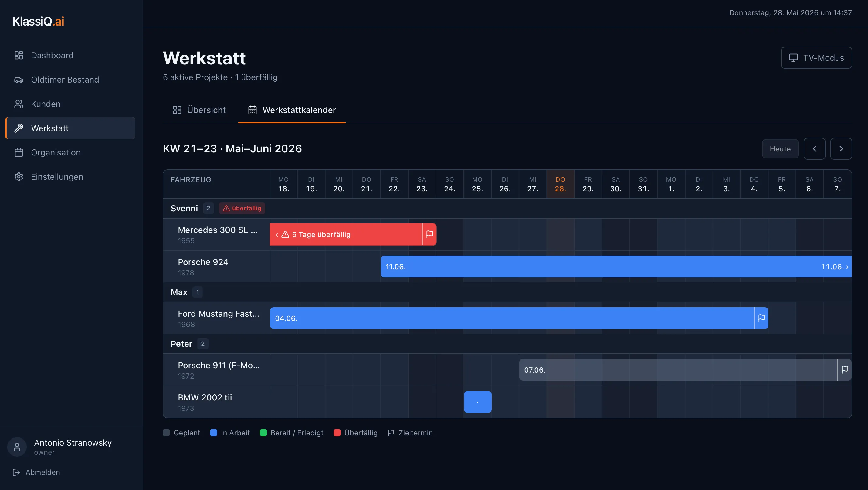Screen dimensions: 868x490
Task: Click the calendar icon on Werkstattkalender tab
Action: (253, 110)
